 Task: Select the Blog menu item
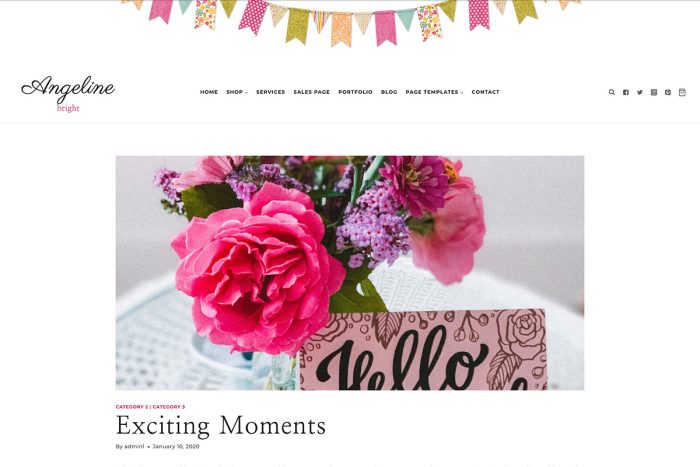pos(389,92)
